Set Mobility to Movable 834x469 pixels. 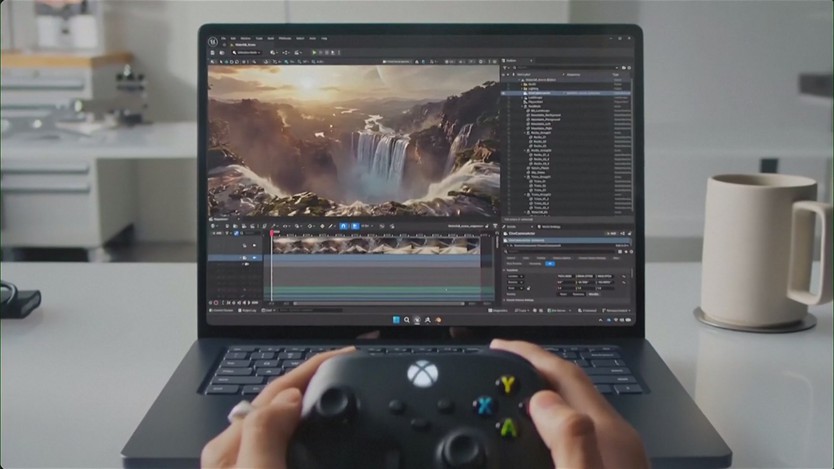coord(593,294)
